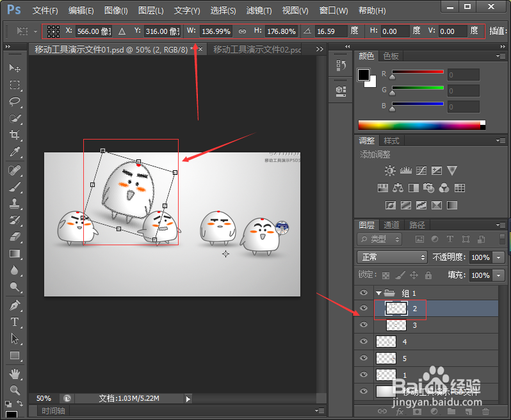The width and height of the screenshot is (511, 420).
Task: Select the Spot Healing Brush tool
Action: click(x=14, y=170)
